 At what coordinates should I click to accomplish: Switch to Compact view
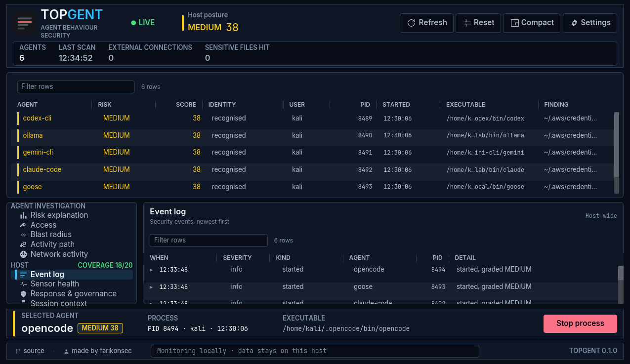(532, 23)
